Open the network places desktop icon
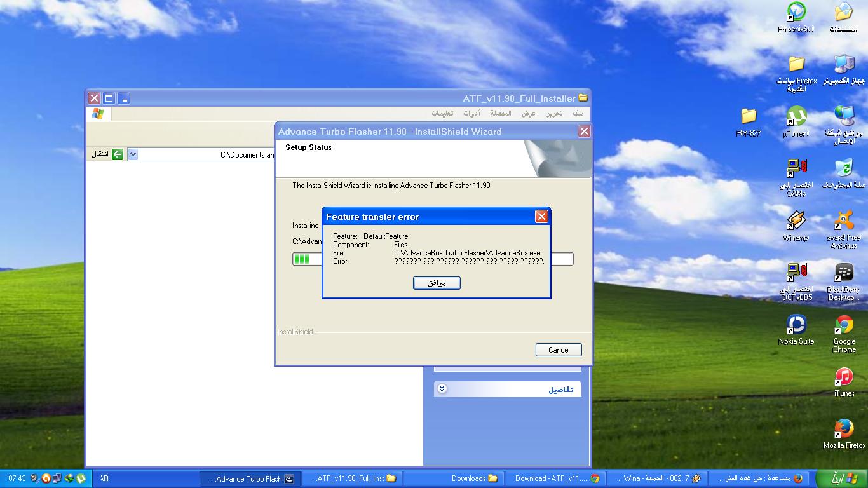The width and height of the screenshot is (868, 488). pyautogui.click(x=844, y=126)
